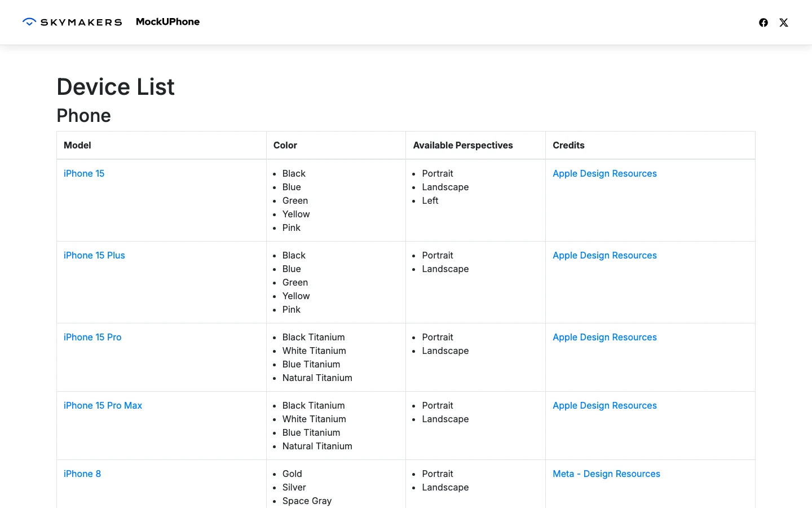Click the Phone section heading
The height and width of the screenshot is (508, 812).
pos(84,115)
